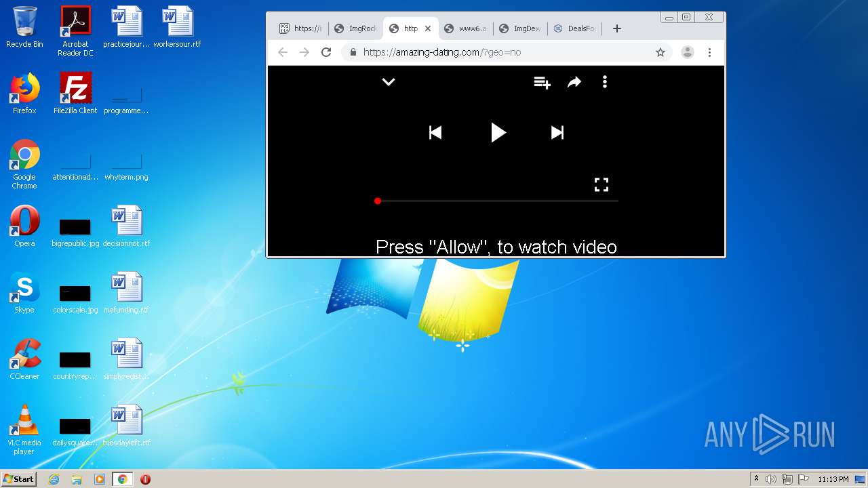Switch to the ImgDew tab
Image resolution: width=868 pixels, height=488 pixels.
521,28
